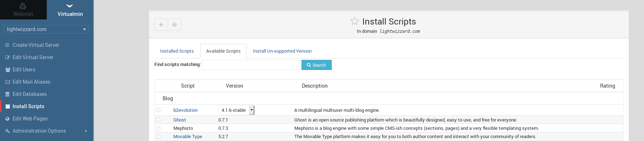Switch to Installed Scripts tab
The height and width of the screenshot is (141, 644).
click(x=177, y=51)
